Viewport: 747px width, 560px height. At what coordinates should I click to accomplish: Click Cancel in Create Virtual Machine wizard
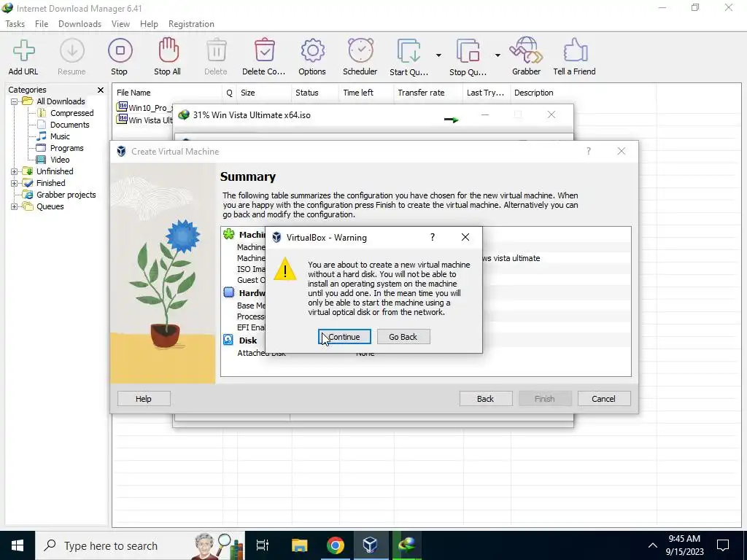pyautogui.click(x=603, y=399)
